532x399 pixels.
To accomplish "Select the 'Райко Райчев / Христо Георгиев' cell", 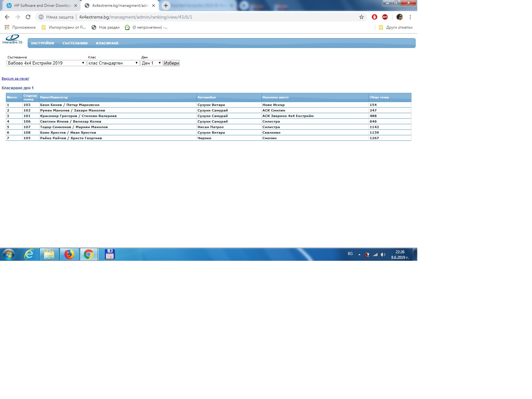I will [x=118, y=138].
